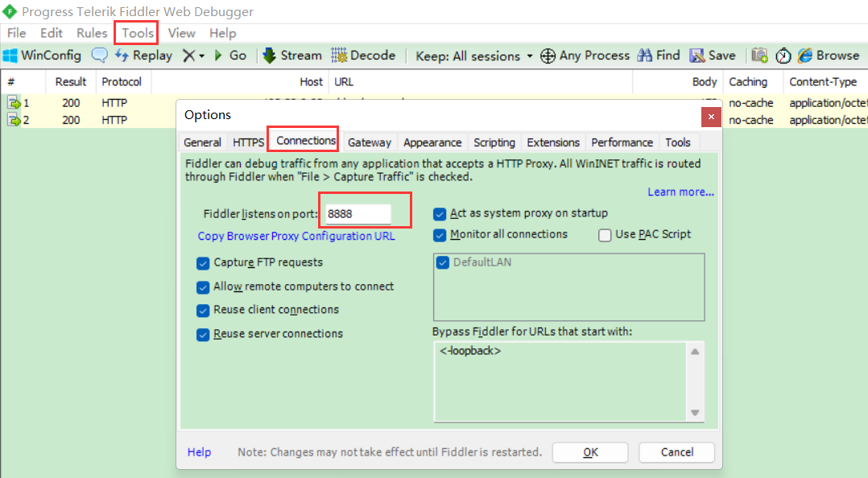Viewport: 868px width, 478px height.
Task: Sort sessions by Content-Type column
Action: click(825, 82)
